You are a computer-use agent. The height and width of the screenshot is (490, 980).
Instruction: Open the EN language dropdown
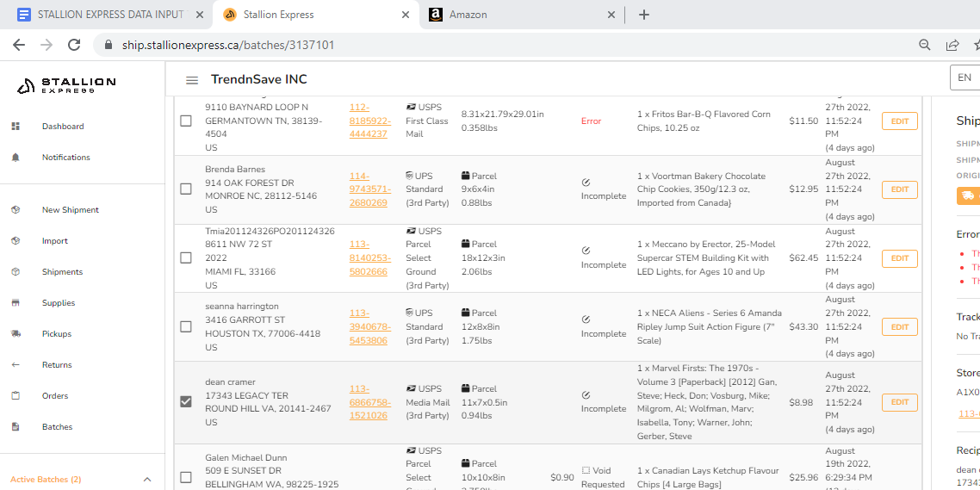(964, 78)
